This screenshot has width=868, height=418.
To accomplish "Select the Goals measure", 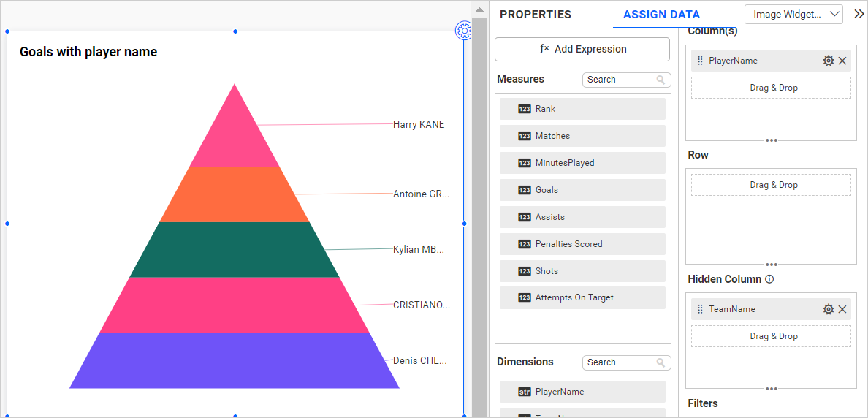I will [582, 190].
